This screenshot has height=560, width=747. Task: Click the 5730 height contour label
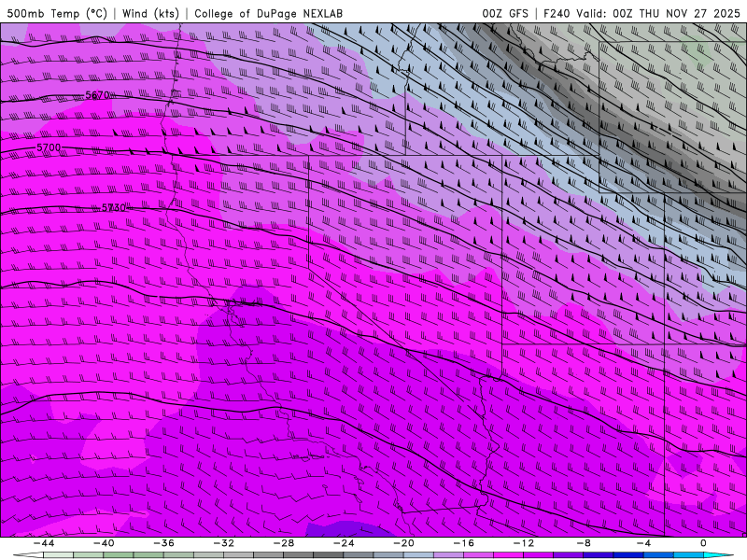click(x=114, y=207)
